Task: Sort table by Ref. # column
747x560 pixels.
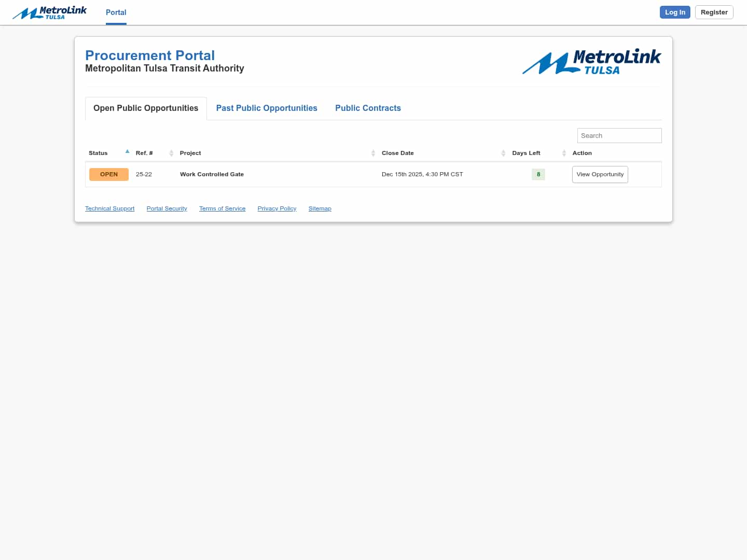Action: pyautogui.click(x=155, y=153)
